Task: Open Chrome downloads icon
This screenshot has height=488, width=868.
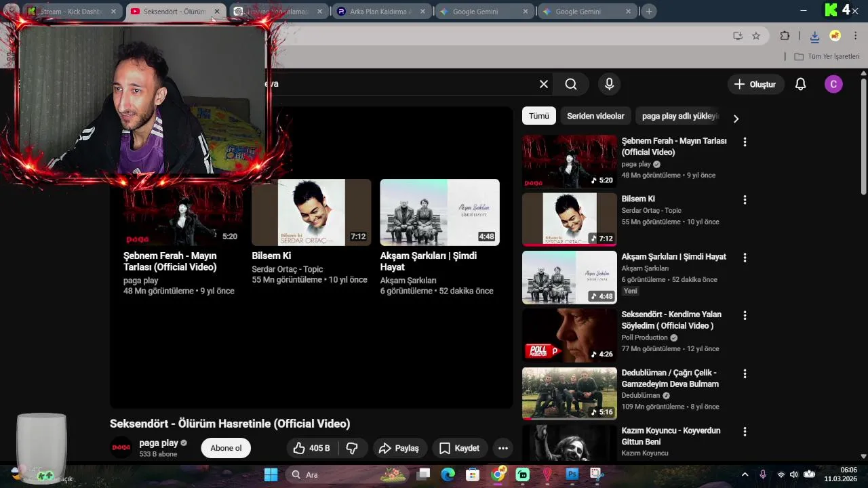Action: coord(815,36)
